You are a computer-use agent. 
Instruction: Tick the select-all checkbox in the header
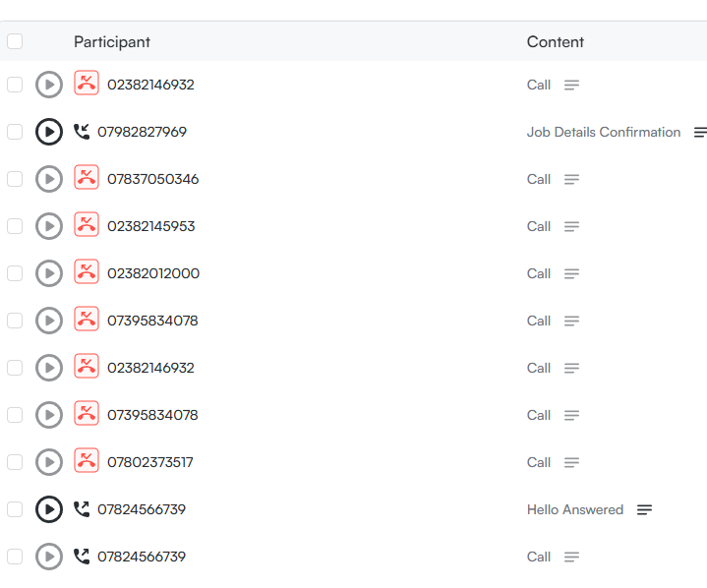coord(15,41)
